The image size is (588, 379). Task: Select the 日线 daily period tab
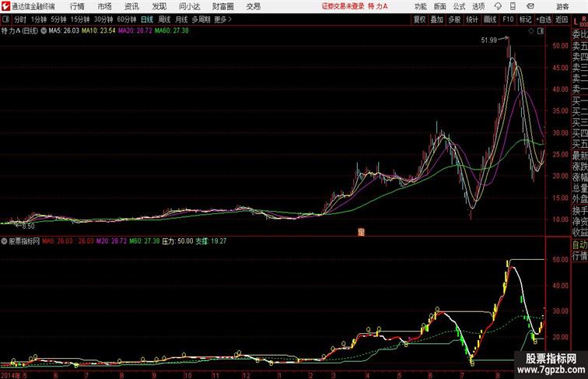tap(147, 19)
